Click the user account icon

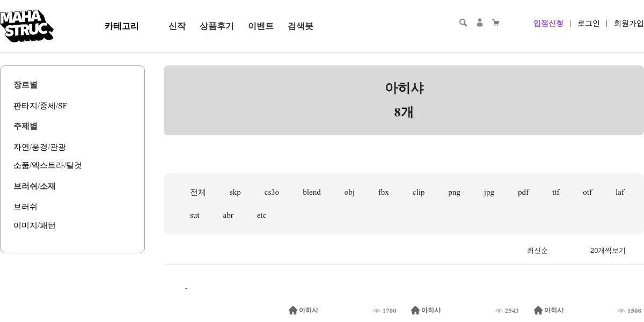click(x=480, y=23)
